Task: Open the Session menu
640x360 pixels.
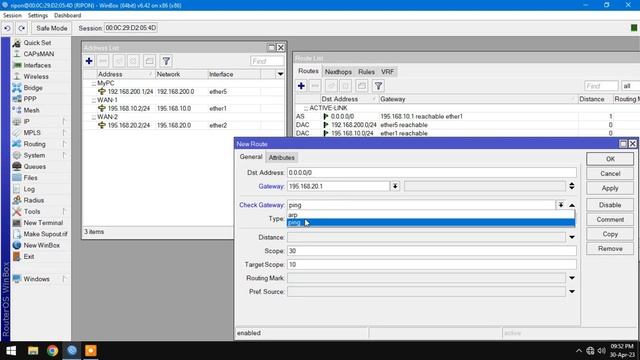Action: tap(12, 16)
